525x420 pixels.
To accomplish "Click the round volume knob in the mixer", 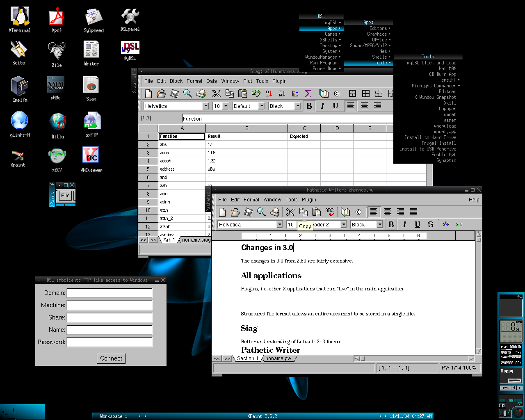I will (x=518, y=412).
